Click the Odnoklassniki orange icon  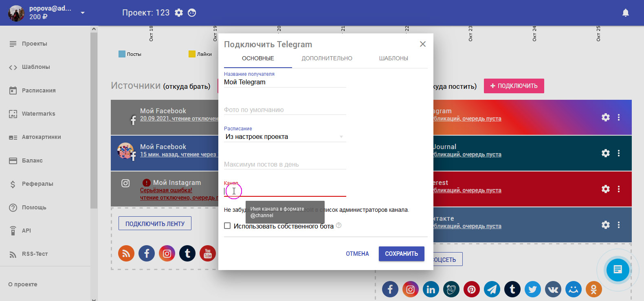[593, 289]
